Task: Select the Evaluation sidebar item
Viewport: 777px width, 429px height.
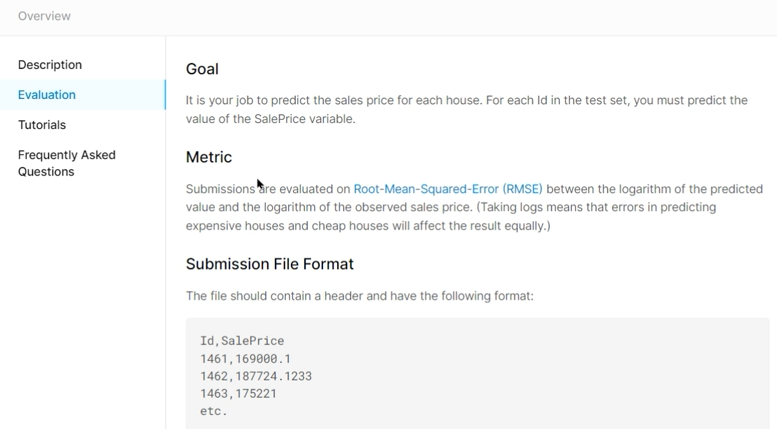Action: click(47, 95)
